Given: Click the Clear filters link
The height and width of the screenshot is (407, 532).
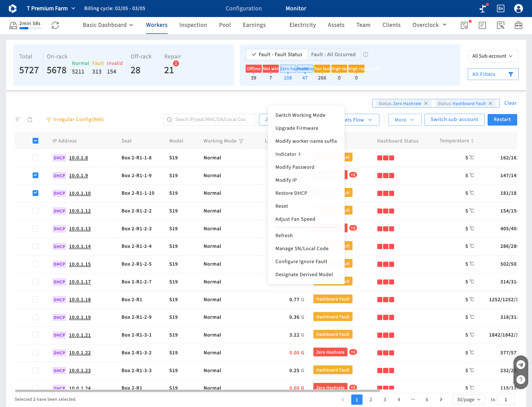Looking at the screenshot, I should click(510, 103).
